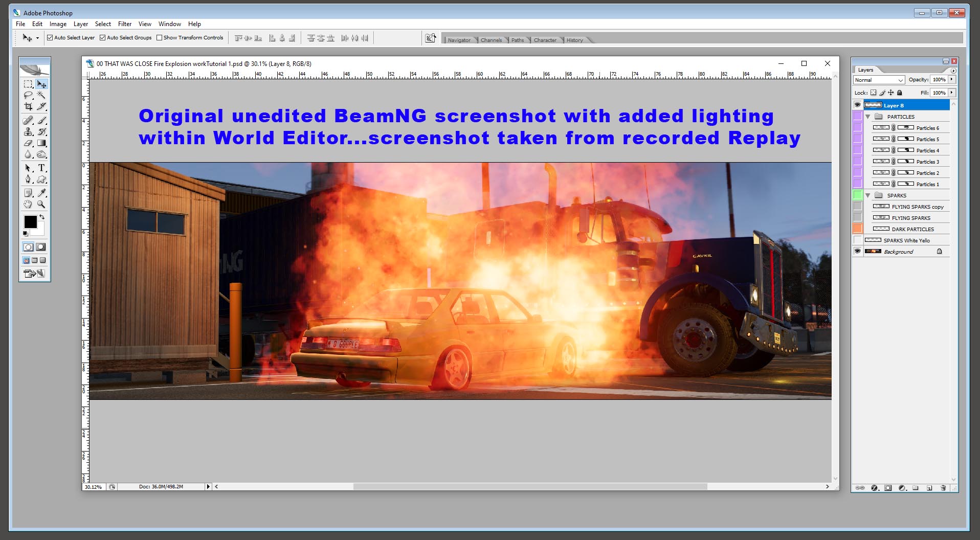Viewport: 980px width, 540px height.
Task: Switch to the Channels tab
Action: tap(491, 40)
